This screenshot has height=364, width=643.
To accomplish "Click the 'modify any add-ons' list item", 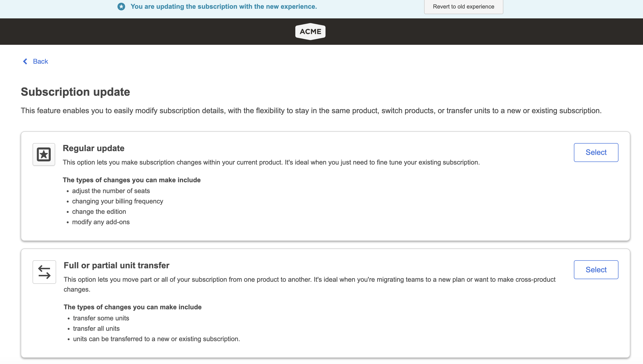I will coord(101,222).
